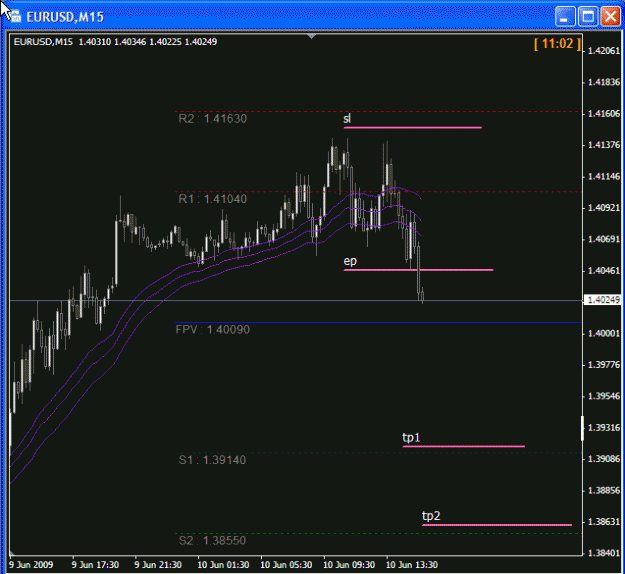The image size is (625, 574).
Task: Click the 1.42061 price axis value
Action: tap(604, 51)
